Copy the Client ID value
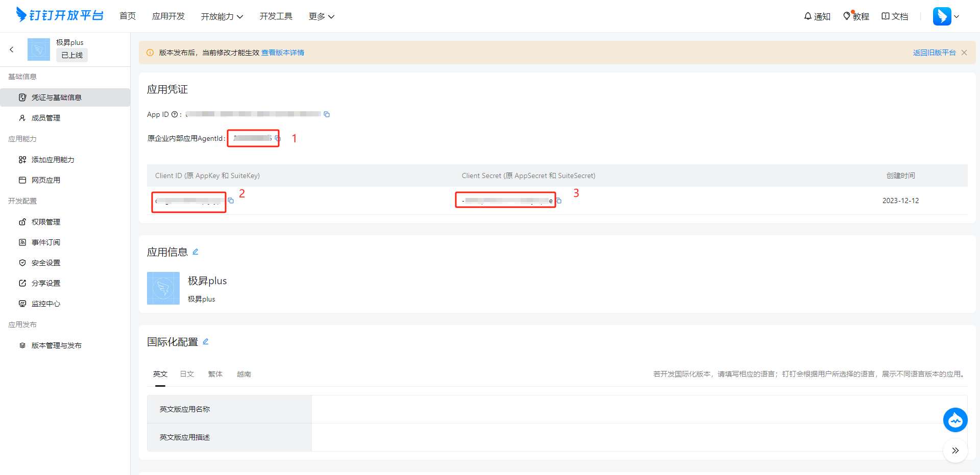This screenshot has height=475, width=980. [231, 201]
